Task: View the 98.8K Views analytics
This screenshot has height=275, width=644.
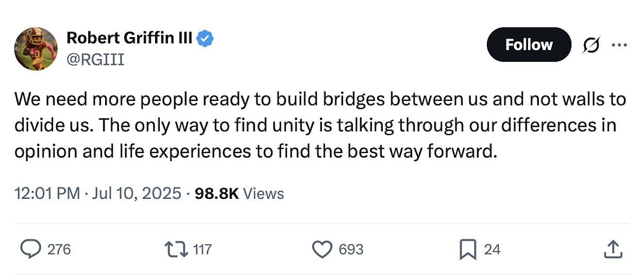Action: 240,194
